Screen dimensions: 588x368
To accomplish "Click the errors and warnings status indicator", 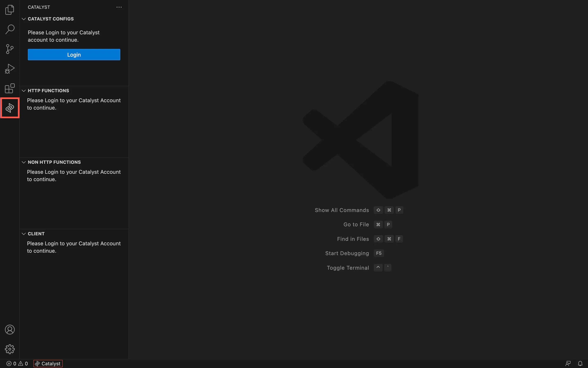I will coord(17,363).
